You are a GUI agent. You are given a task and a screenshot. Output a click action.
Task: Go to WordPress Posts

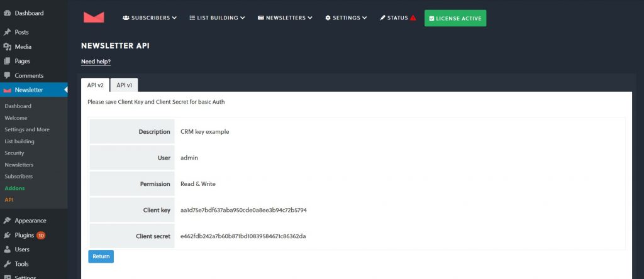coord(22,32)
